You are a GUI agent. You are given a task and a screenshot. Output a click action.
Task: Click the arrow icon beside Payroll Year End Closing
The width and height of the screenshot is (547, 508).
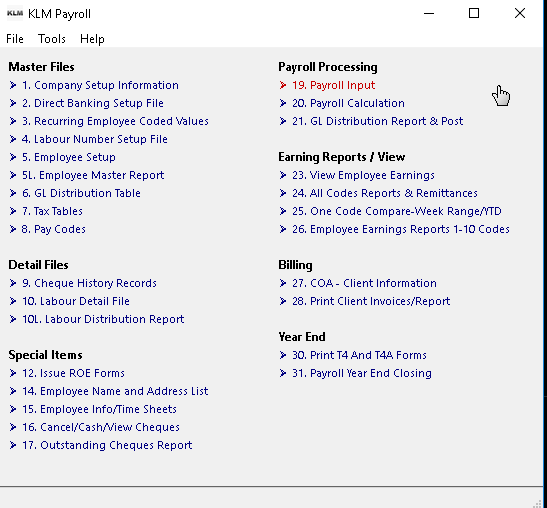pos(283,373)
